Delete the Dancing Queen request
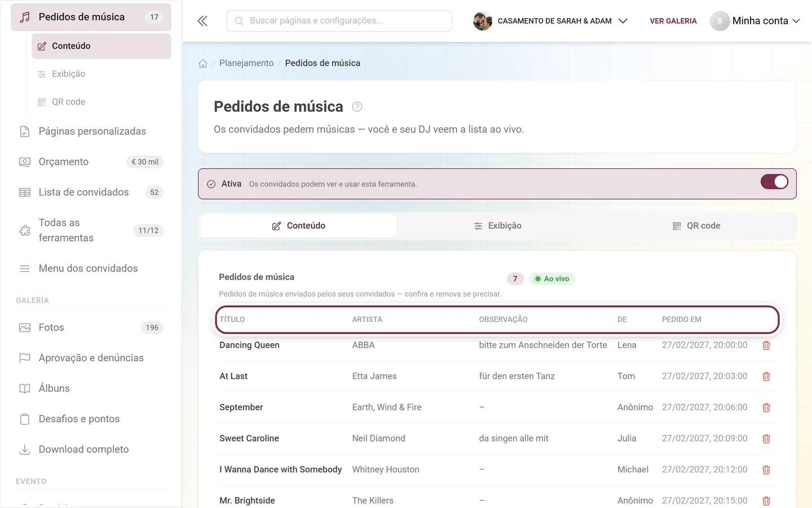The height and width of the screenshot is (508, 812). coord(766,345)
